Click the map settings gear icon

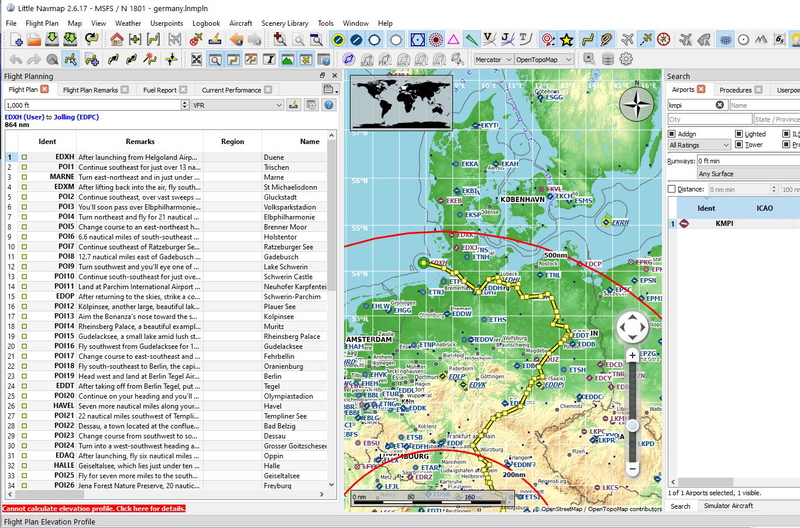pyautogui.click(x=626, y=59)
